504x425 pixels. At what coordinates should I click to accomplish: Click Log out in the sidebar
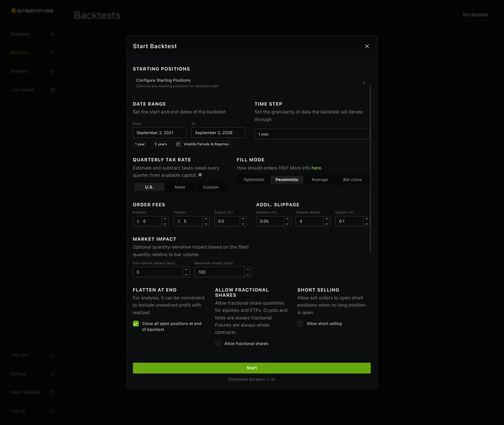point(33,411)
